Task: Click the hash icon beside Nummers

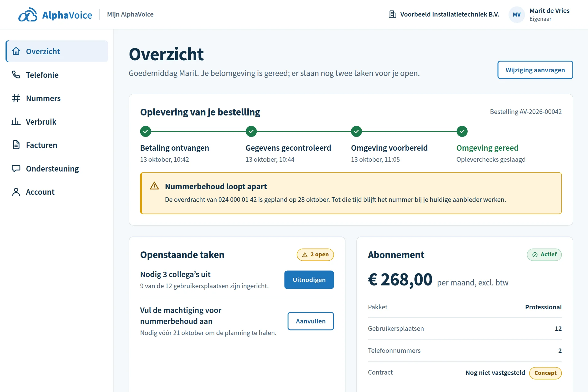Action: (16, 98)
